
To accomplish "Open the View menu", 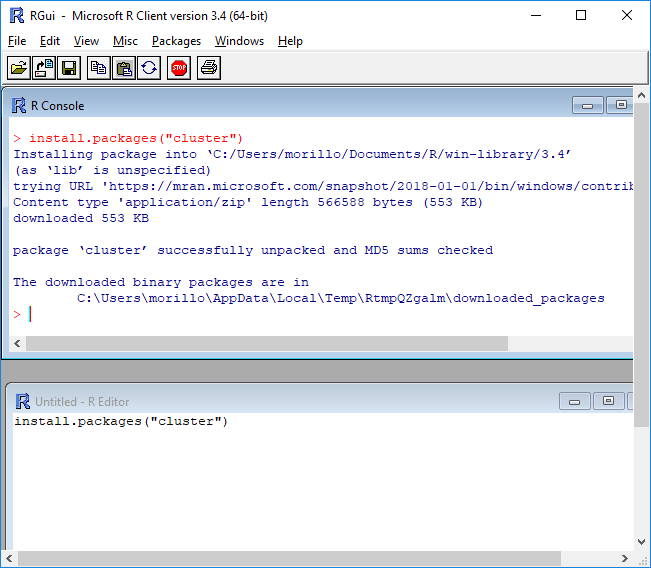I will [x=86, y=41].
